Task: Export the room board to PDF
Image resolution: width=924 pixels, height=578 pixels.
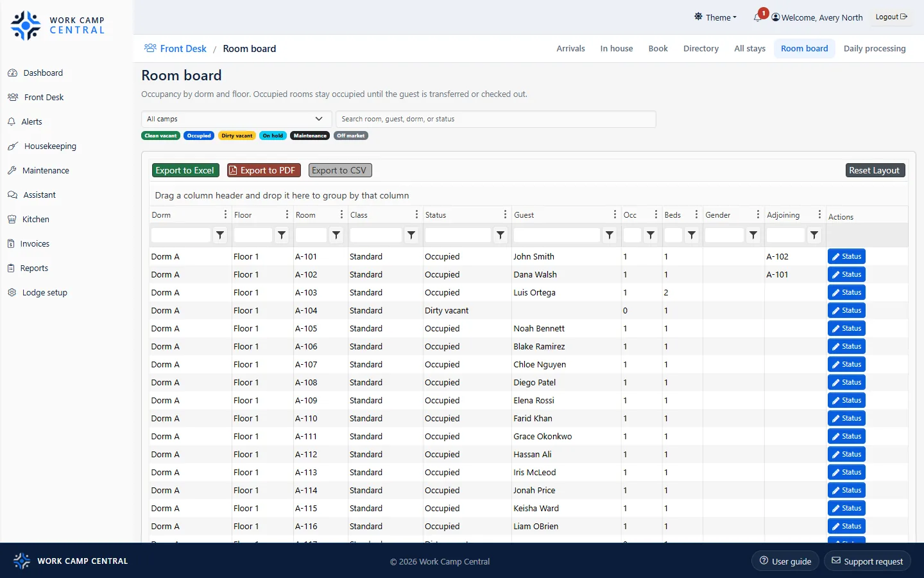Action: [264, 170]
